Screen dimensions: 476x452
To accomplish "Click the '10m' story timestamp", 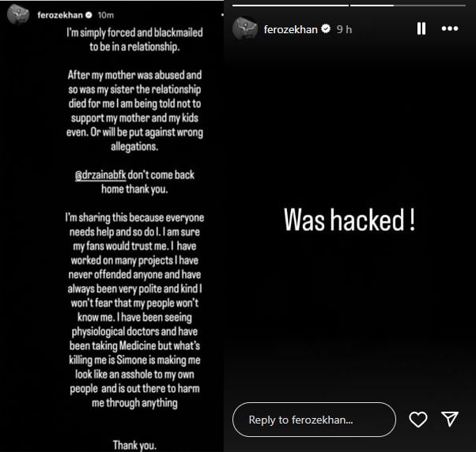I will 106,15.
